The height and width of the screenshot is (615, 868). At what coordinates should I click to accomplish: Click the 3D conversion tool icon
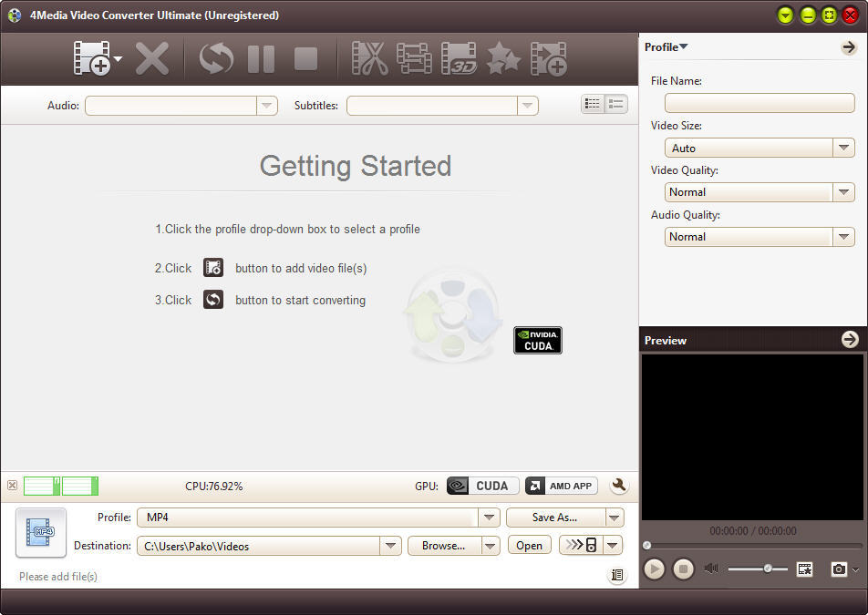tap(459, 58)
